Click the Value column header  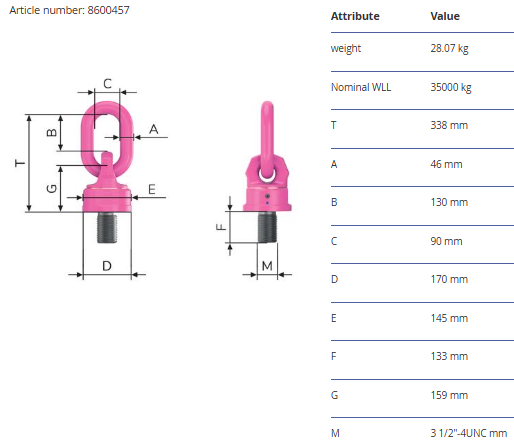pos(445,16)
